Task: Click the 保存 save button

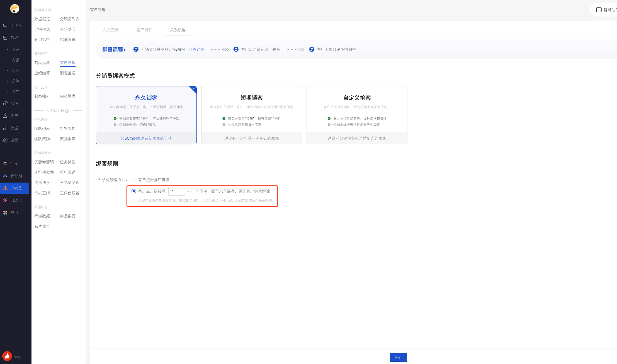Action: pos(399,357)
